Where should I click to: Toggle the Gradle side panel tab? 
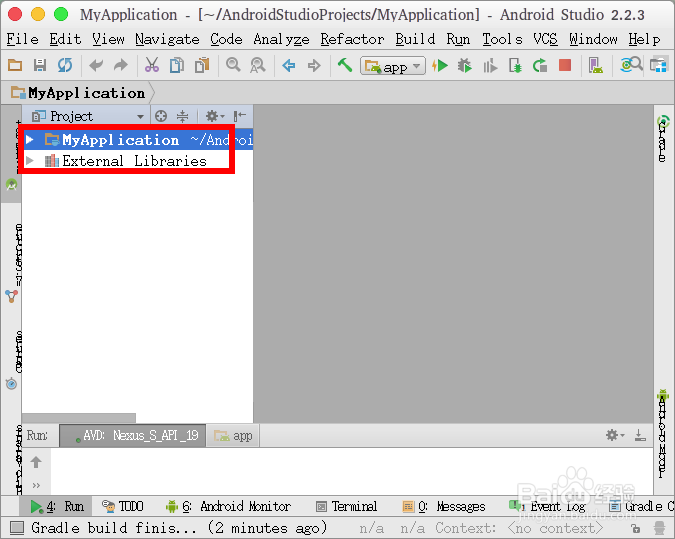pyautogui.click(x=663, y=138)
